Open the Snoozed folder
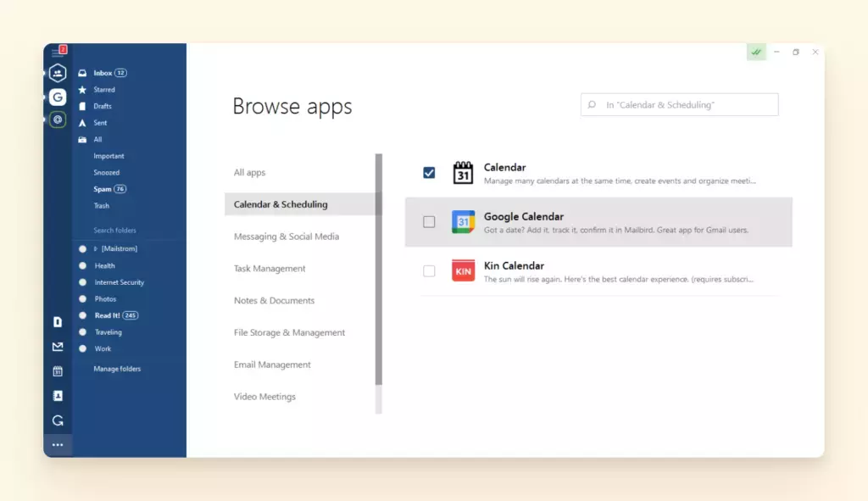Screen dimensions: 868x501 tap(106, 173)
